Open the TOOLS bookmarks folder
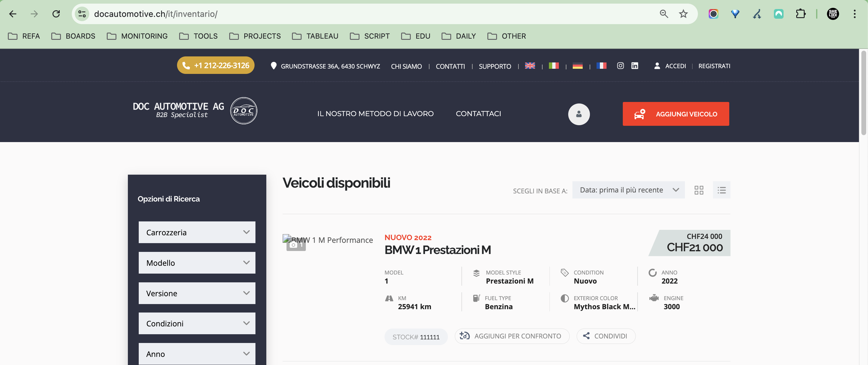Viewport: 868px width, 365px height. [198, 36]
